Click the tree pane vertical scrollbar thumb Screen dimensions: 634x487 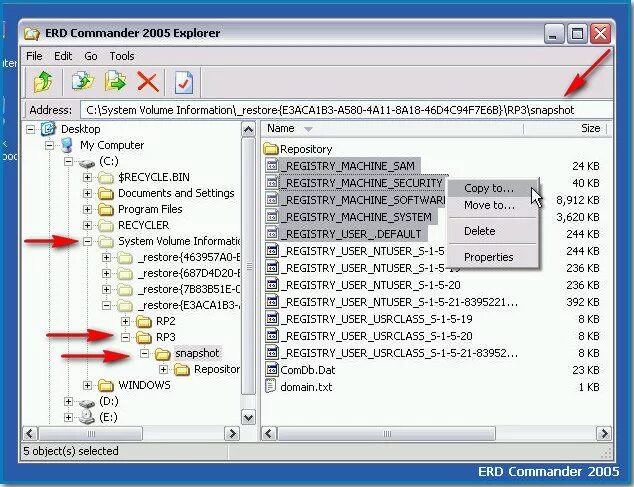(x=248, y=266)
